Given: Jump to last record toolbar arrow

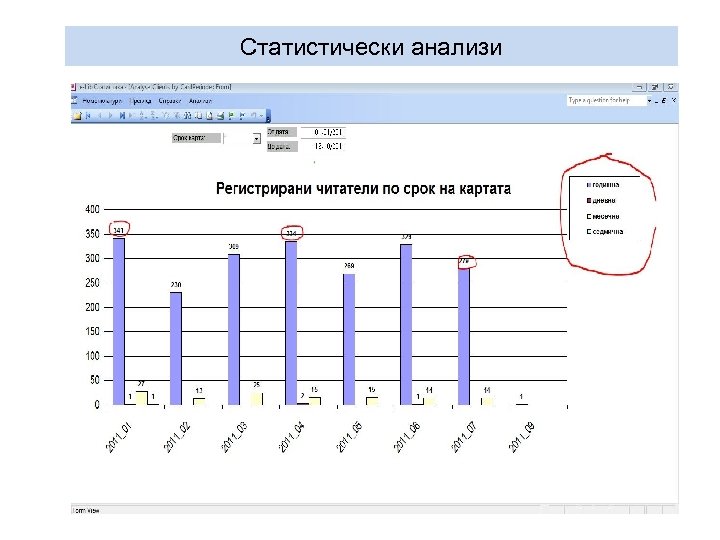Looking at the screenshot, I should tap(122, 116).
